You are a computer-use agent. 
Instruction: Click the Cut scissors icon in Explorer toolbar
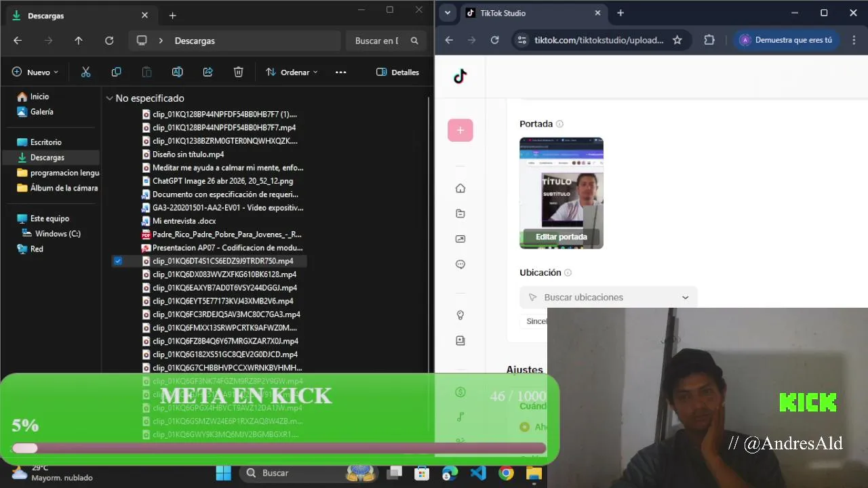pos(85,72)
